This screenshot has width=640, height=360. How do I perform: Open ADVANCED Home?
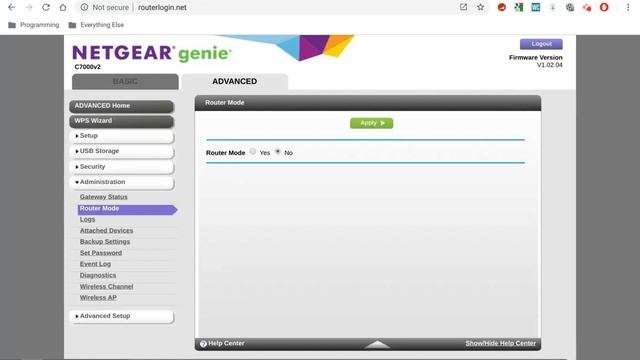tap(122, 106)
